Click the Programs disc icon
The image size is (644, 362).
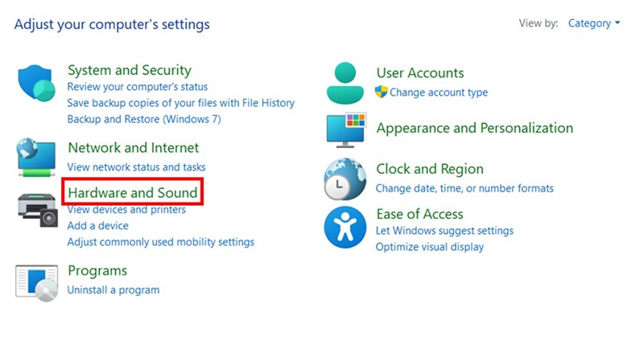36,282
